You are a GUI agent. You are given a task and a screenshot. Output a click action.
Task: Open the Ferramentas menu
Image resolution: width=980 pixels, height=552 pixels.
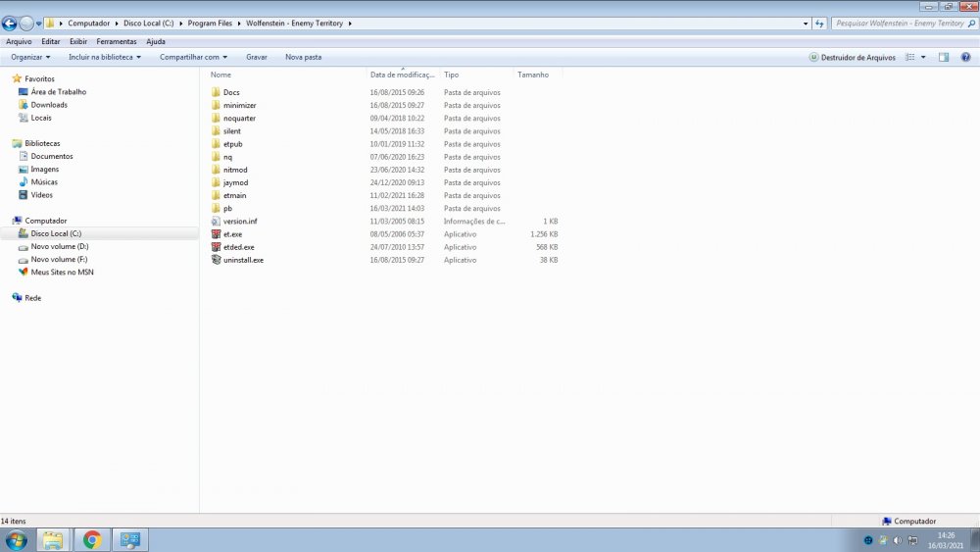[117, 41]
